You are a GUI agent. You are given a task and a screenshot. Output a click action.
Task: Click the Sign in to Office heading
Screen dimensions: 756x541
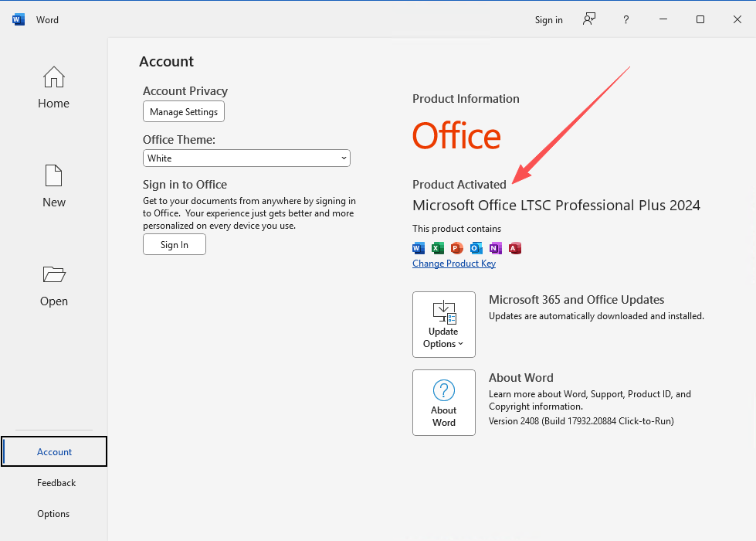click(185, 185)
